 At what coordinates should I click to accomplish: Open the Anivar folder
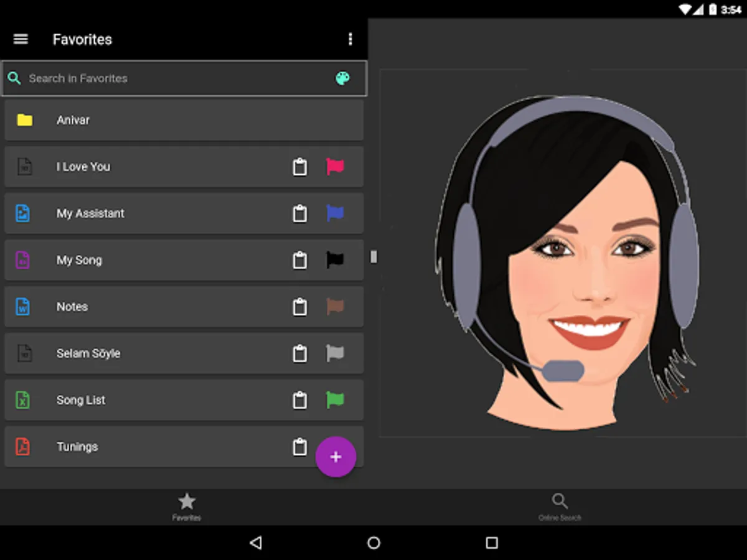184,120
